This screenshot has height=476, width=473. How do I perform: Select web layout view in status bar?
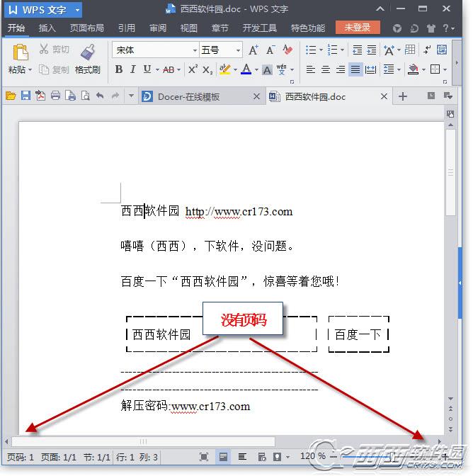[x=261, y=457]
